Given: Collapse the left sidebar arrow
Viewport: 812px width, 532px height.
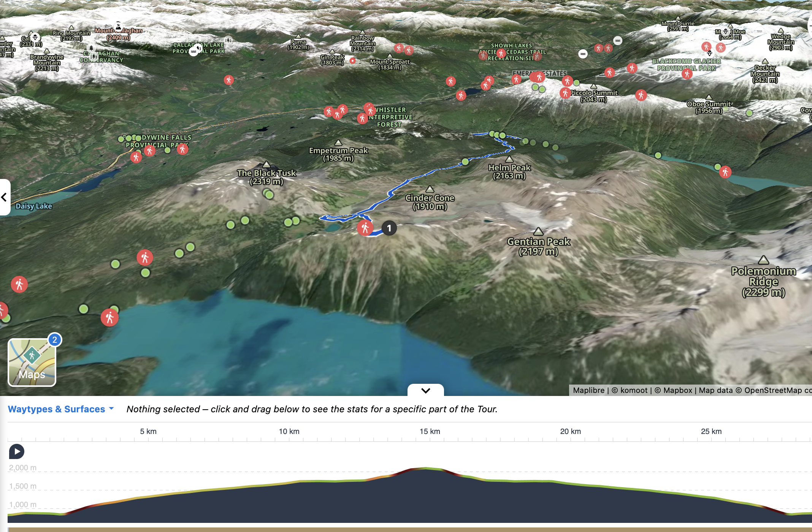Looking at the screenshot, I should click(4, 197).
